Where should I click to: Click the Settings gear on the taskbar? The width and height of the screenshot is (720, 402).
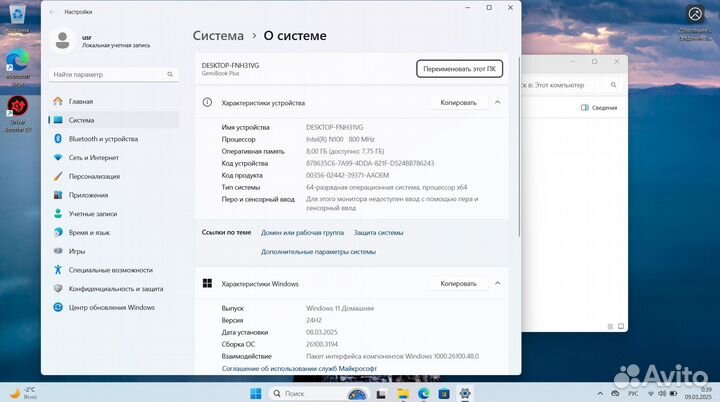point(465,394)
